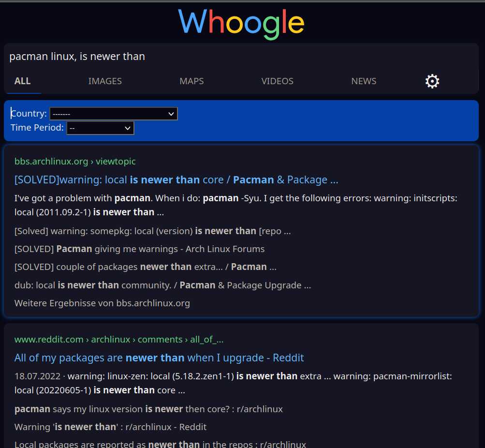485x448 pixels.
Task: Click 'Weitere Ergebnisse von bbs.archlinux.org'
Action: [102, 303]
